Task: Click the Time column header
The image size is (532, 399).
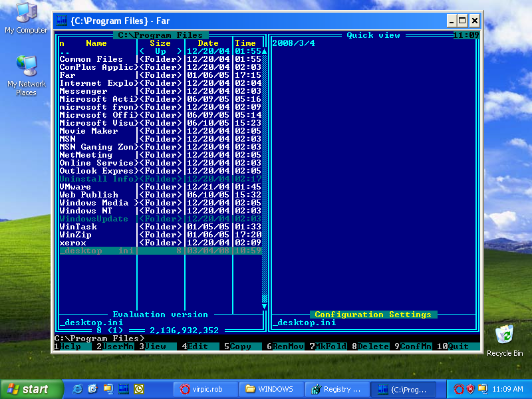Action: tap(245, 43)
